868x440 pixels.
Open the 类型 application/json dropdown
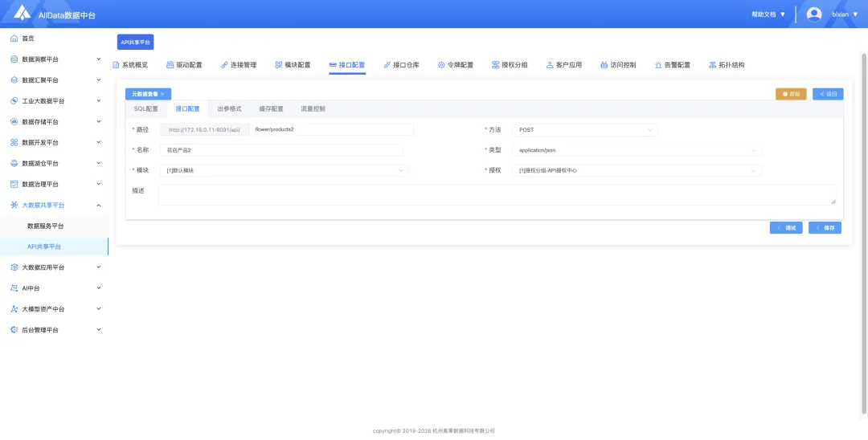(x=637, y=150)
